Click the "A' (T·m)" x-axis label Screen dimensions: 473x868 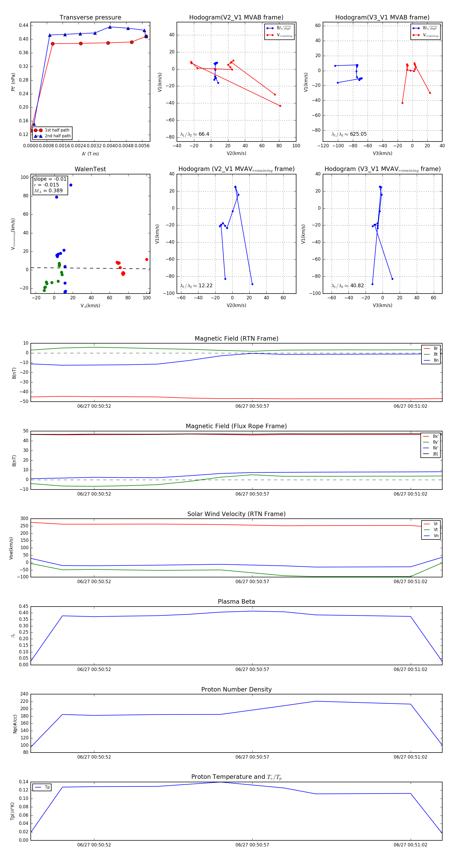[x=90, y=154]
